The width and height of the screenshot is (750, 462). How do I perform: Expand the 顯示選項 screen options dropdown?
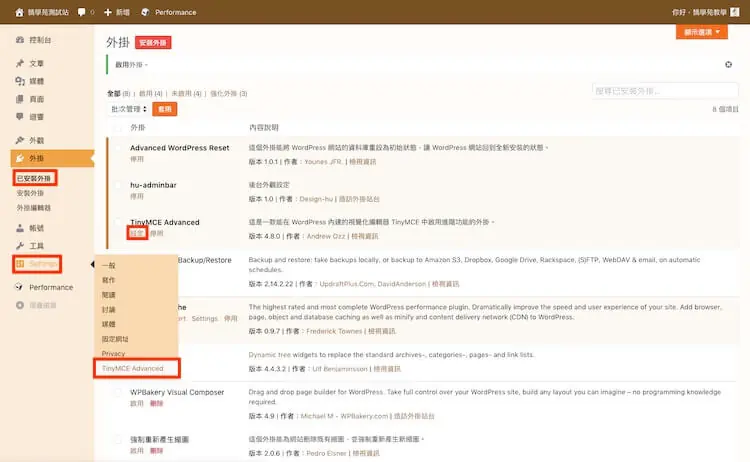tap(702, 32)
